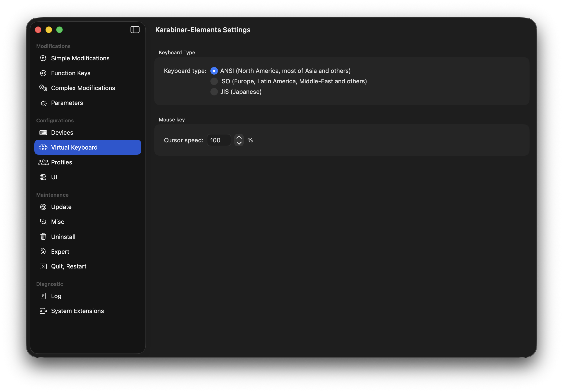Click the Maintenance sidebar header
Image resolution: width=563 pixels, height=392 pixels.
click(52, 195)
